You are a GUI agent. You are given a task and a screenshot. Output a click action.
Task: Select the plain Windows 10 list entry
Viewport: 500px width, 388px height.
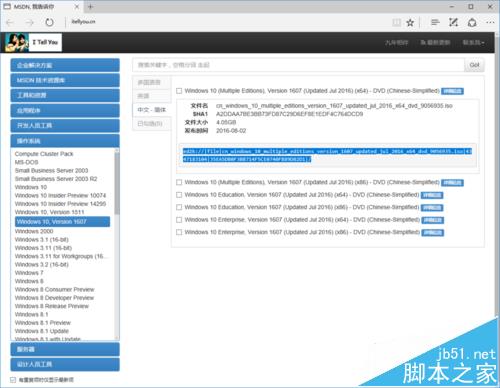pos(31,187)
